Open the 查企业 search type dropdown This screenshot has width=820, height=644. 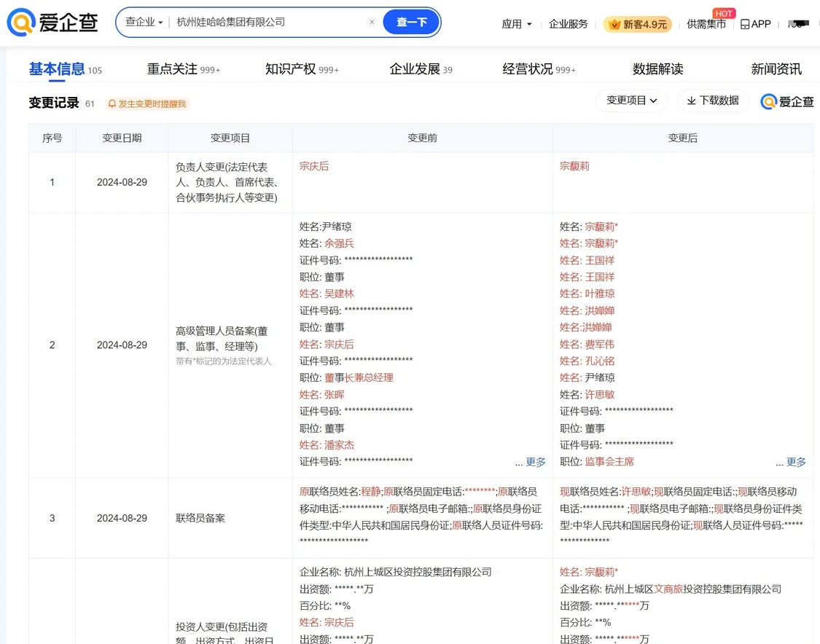144,22
